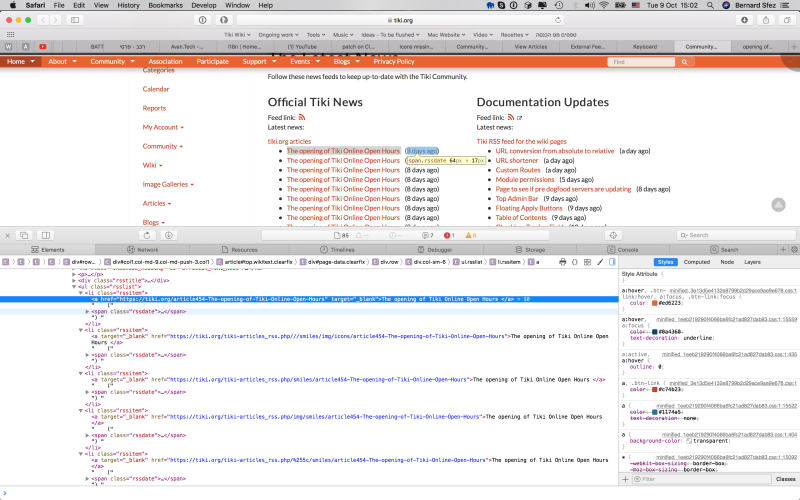Click the Official Tiki News RSS feed icon
Screen dimensions: 800x500
(302, 117)
